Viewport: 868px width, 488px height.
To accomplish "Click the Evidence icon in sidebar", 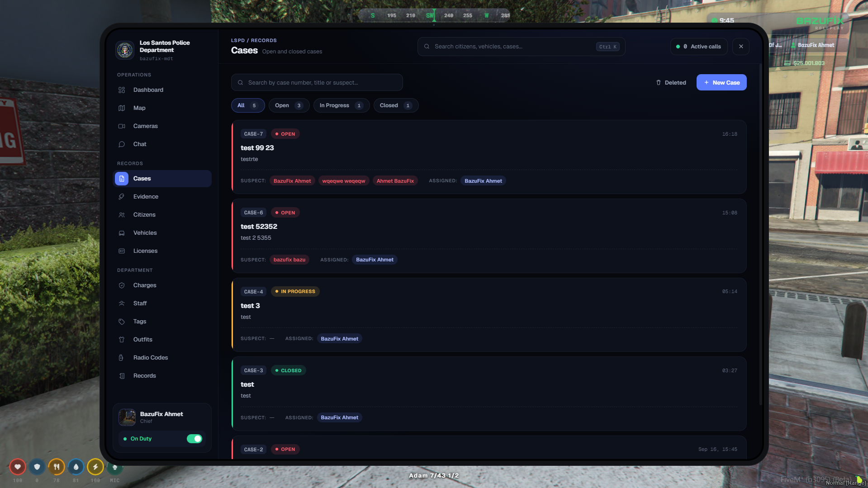I will pyautogui.click(x=122, y=197).
